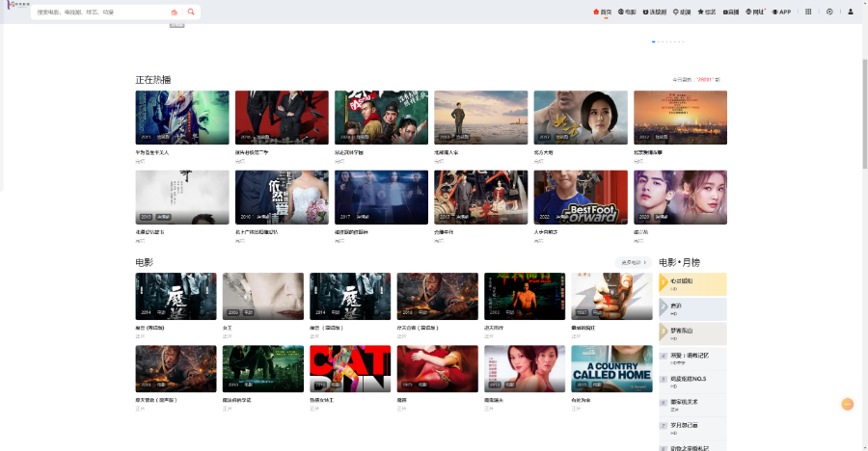Viewport: 868px width, 451px height.
Task: Open the 综艺 navigation item
Action: (x=707, y=12)
